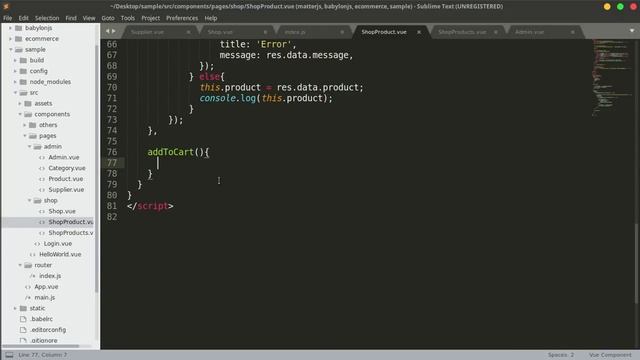Expand the build folder
640x360 pixels.
pos(15,60)
